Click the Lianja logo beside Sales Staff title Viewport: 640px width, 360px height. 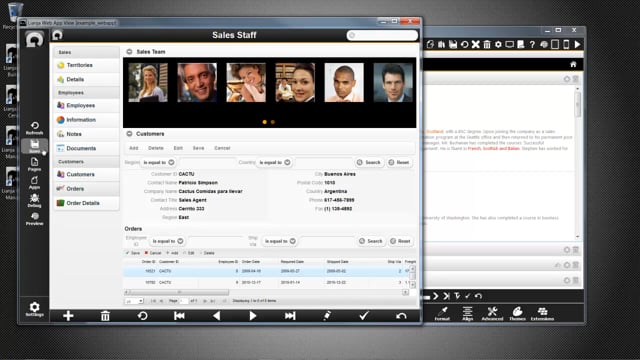[58, 35]
